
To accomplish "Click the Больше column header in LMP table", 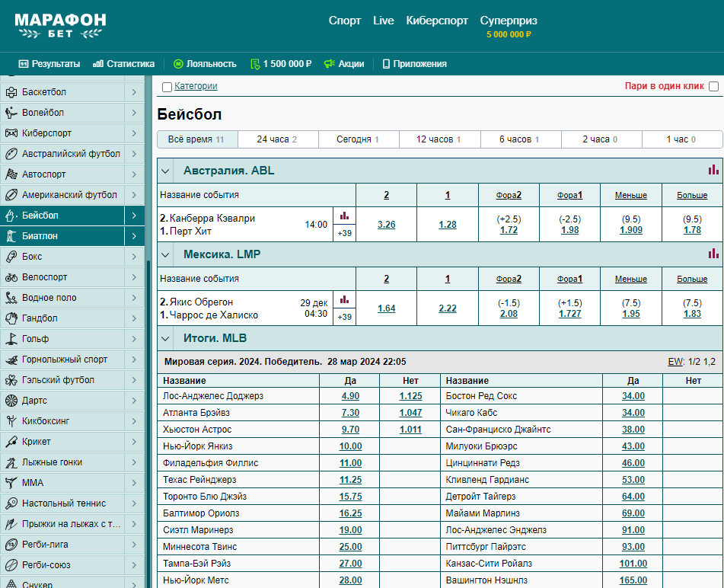I will coord(692,279).
